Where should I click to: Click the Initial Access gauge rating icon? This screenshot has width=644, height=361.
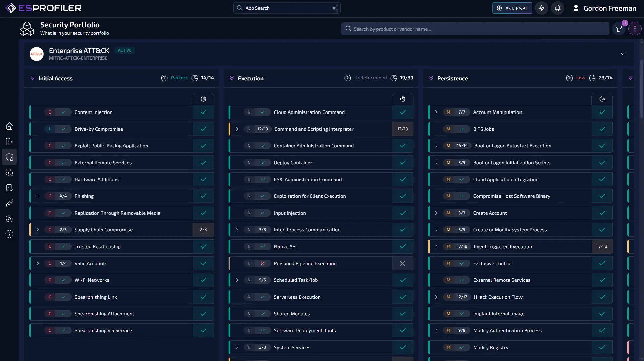pyautogui.click(x=164, y=78)
